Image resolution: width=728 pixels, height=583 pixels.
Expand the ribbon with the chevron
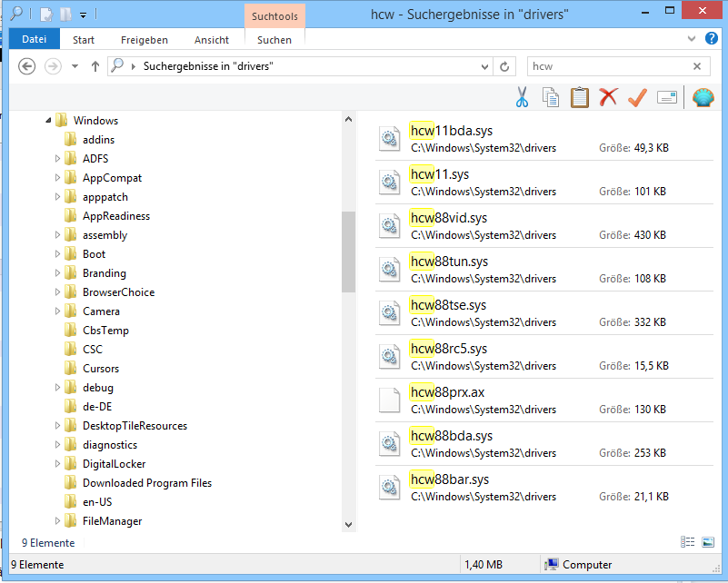pos(692,38)
